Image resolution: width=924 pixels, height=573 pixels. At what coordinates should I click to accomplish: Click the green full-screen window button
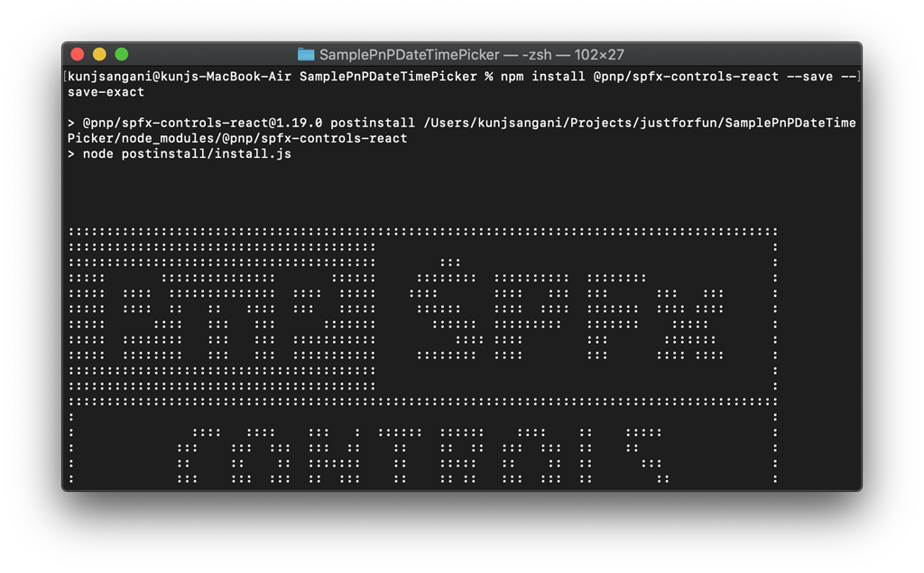point(122,54)
